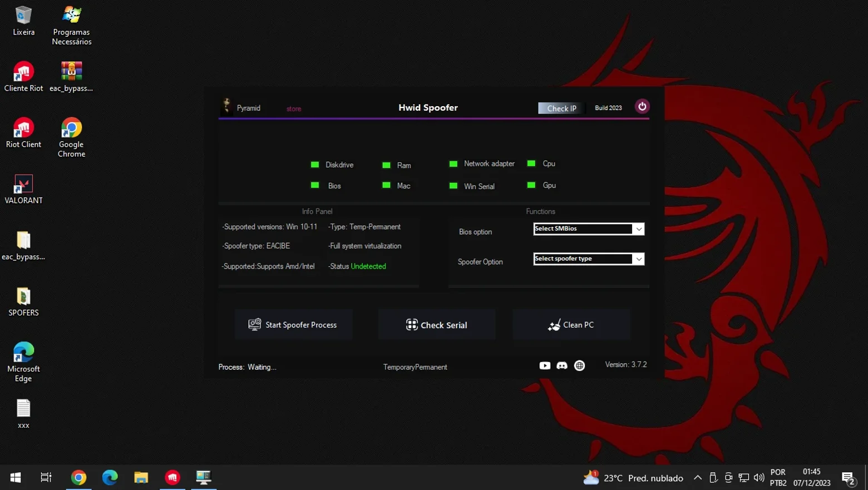Switch to Riot Client in the taskbar
The image size is (868, 490).
172,477
